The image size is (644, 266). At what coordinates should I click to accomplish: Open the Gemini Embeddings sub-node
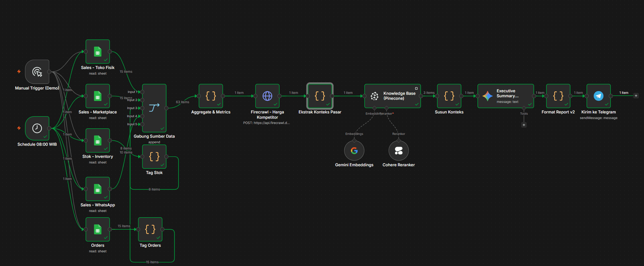click(354, 151)
